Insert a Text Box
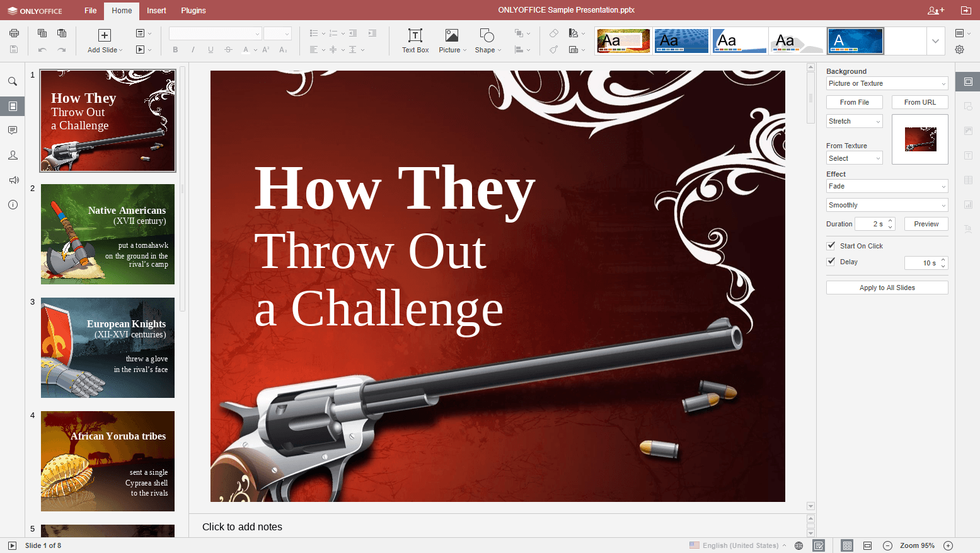Image resolution: width=980 pixels, height=553 pixels. coord(415,41)
